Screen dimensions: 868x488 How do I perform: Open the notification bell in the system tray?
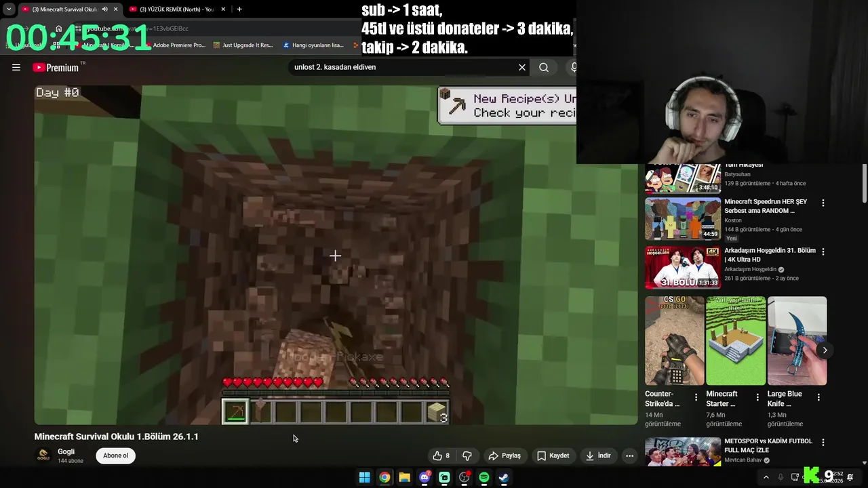click(x=850, y=477)
